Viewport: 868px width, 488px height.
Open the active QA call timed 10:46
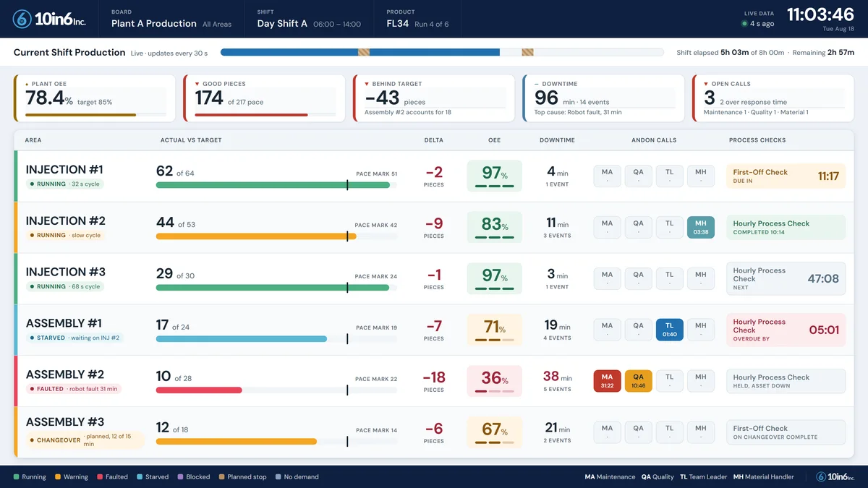[x=638, y=381]
